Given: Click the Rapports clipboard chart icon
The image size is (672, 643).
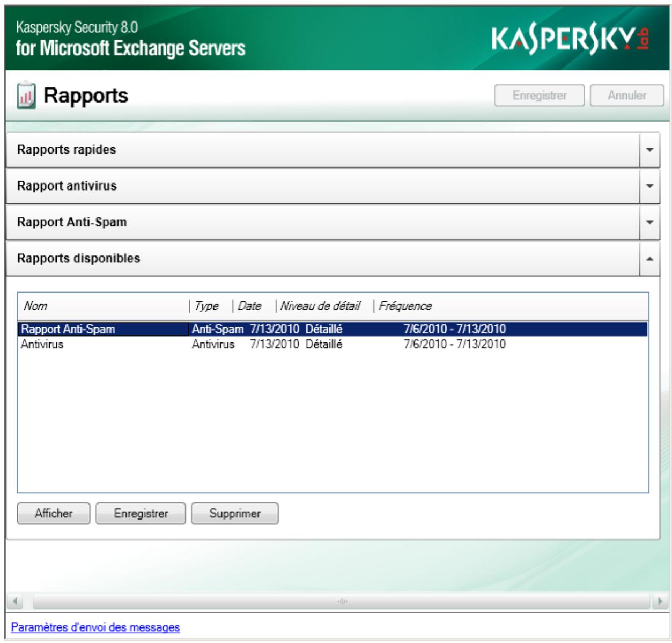Looking at the screenshot, I should point(26,96).
